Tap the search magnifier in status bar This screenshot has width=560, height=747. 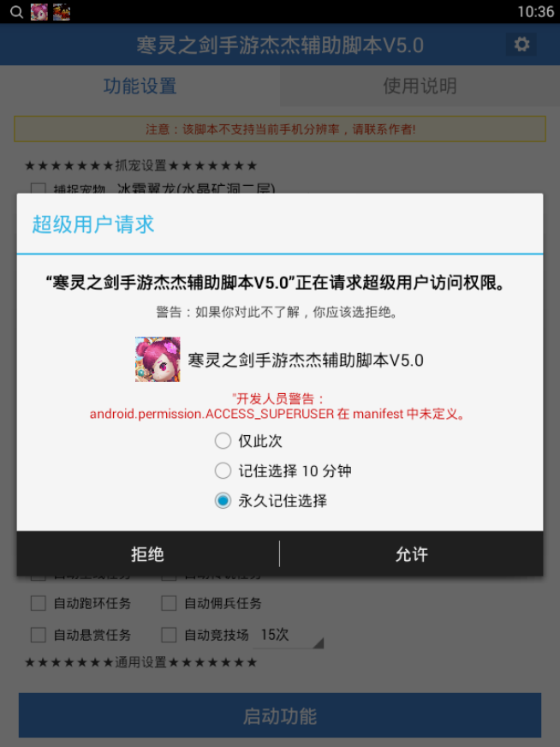(16, 12)
